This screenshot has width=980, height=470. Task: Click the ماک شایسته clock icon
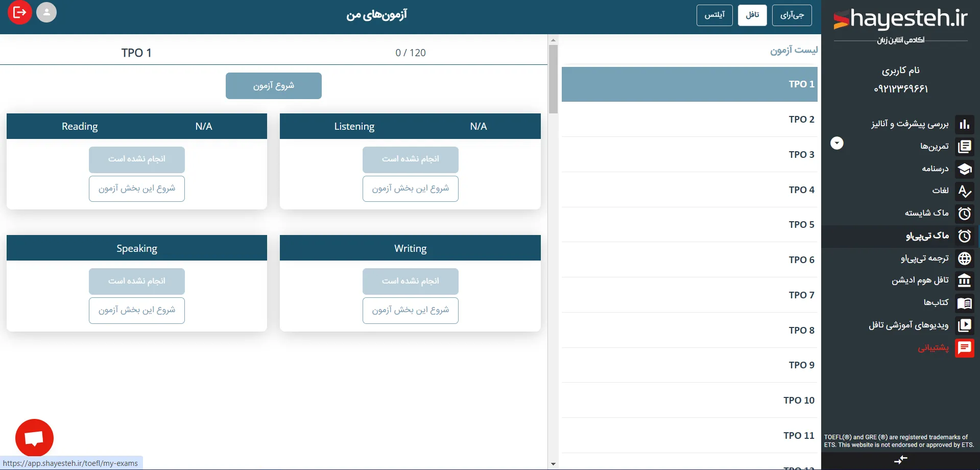(x=964, y=214)
